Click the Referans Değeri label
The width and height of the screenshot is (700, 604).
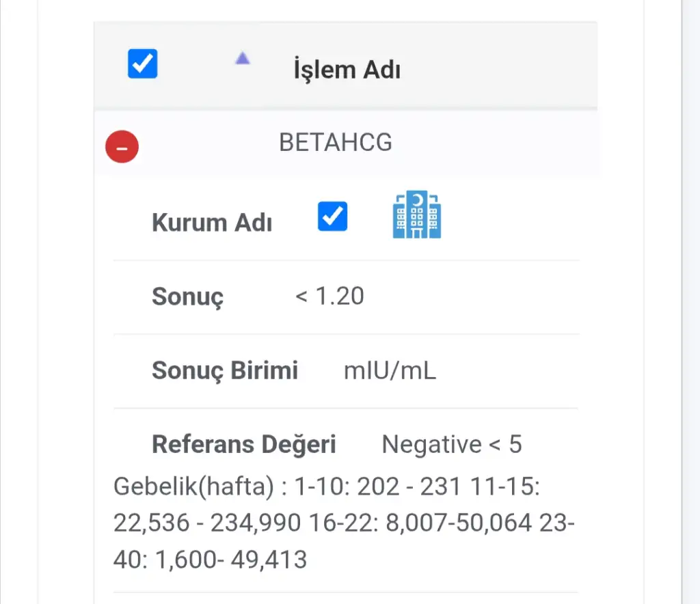click(x=244, y=445)
